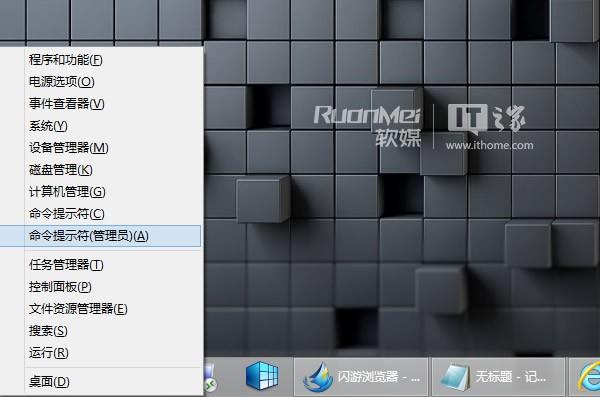Viewport: 600px width, 397px height.
Task: Click the blue cube taskbar icon
Action: (x=262, y=376)
